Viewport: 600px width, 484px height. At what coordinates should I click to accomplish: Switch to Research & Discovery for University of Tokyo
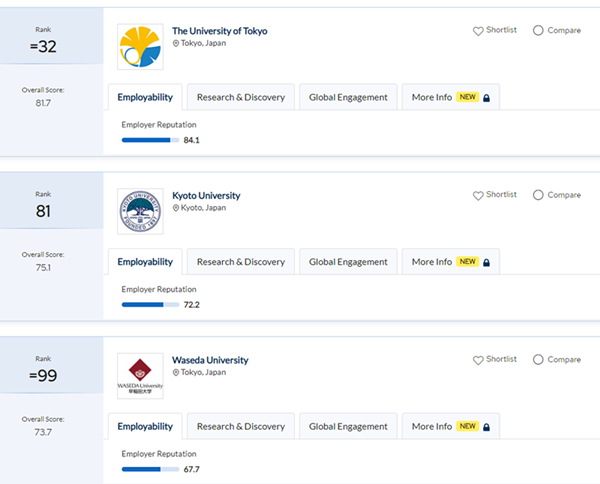click(241, 97)
